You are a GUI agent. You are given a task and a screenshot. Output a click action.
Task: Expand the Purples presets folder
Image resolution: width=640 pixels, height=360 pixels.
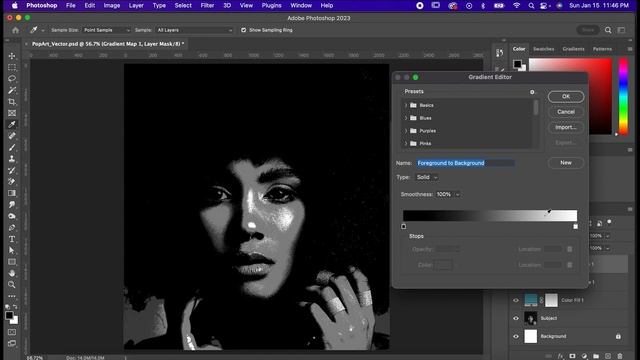point(406,131)
